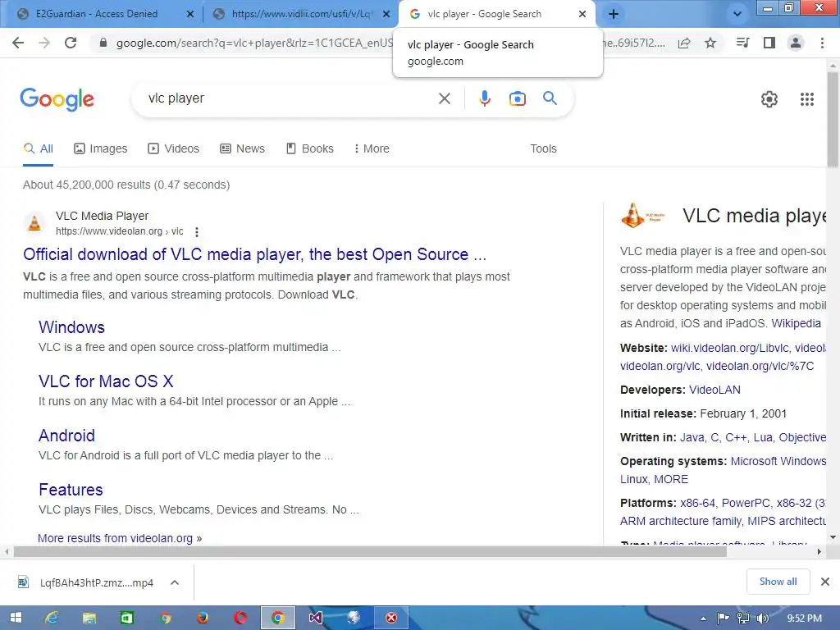The height and width of the screenshot is (630, 840).
Task: Open Official download of VLC media player result
Action: [254, 254]
